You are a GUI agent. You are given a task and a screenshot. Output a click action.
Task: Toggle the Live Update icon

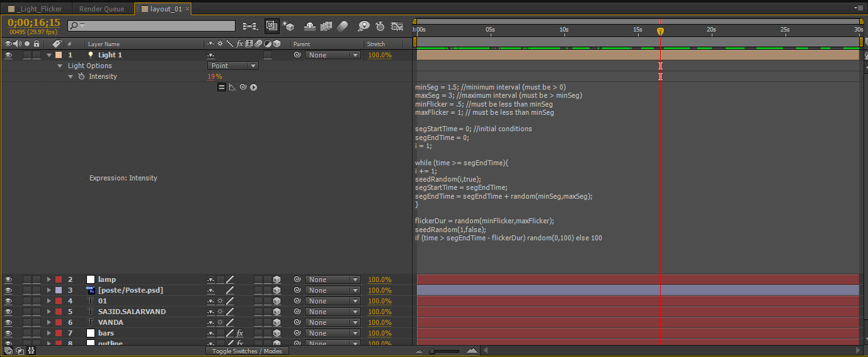(272, 26)
